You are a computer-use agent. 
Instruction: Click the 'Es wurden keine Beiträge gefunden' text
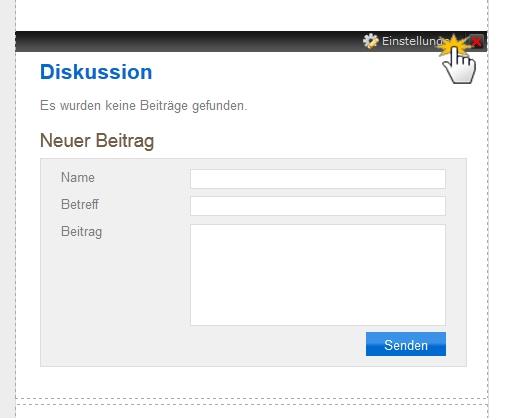tap(144, 106)
